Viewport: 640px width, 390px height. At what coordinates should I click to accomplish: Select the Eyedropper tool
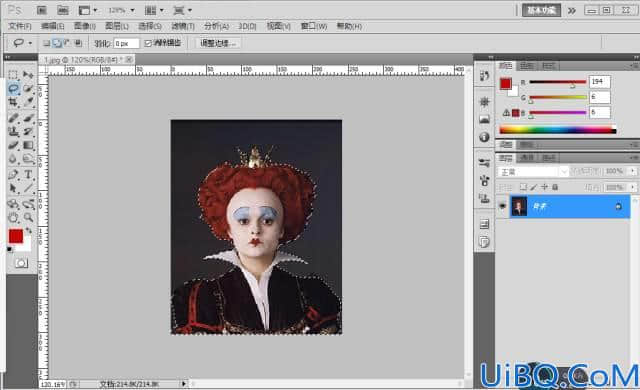[x=28, y=102]
